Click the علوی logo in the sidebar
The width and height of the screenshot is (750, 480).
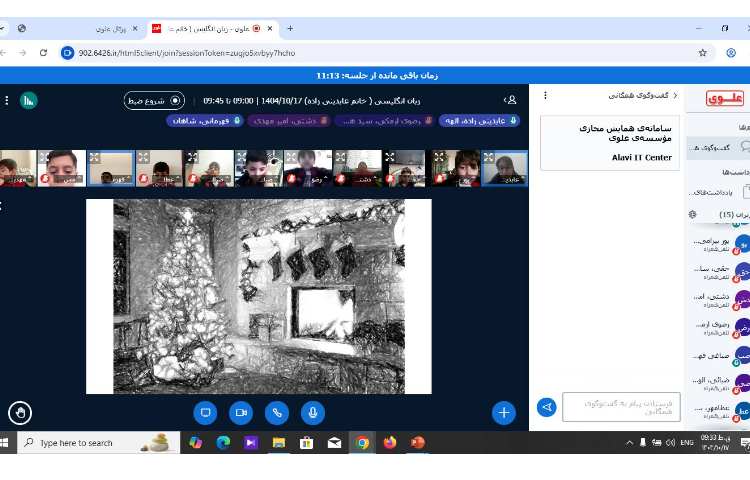coord(725,98)
